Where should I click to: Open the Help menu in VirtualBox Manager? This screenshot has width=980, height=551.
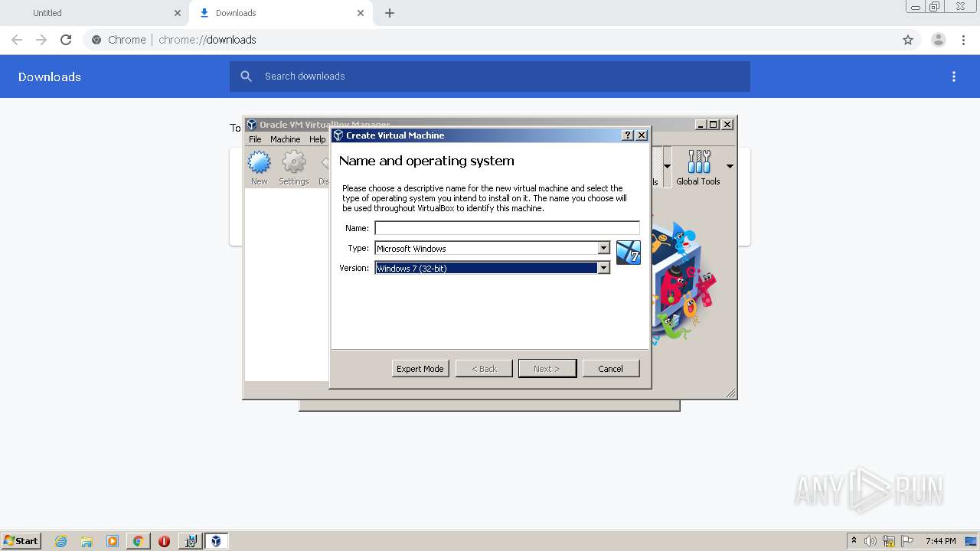tap(317, 139)
